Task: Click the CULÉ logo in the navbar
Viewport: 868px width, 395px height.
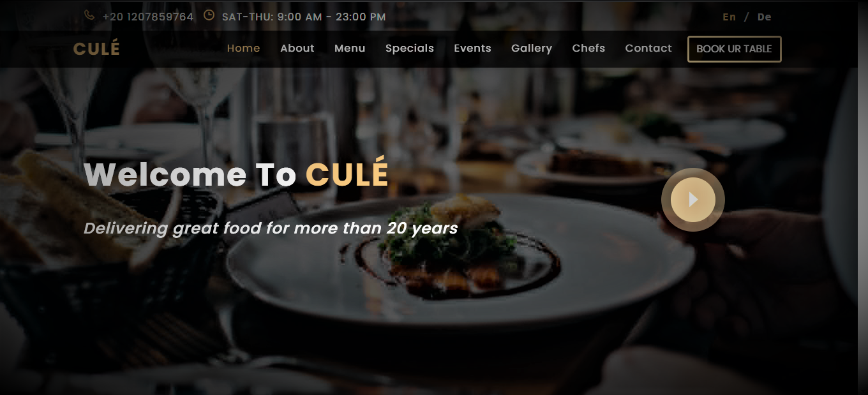Action: [x=96, y=48]
